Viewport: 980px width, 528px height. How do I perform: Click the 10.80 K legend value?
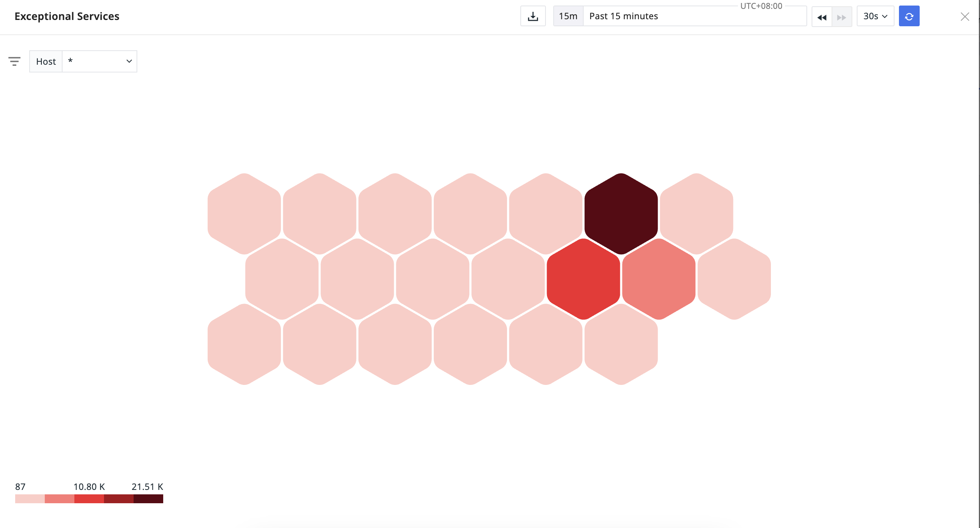point(89,487)
